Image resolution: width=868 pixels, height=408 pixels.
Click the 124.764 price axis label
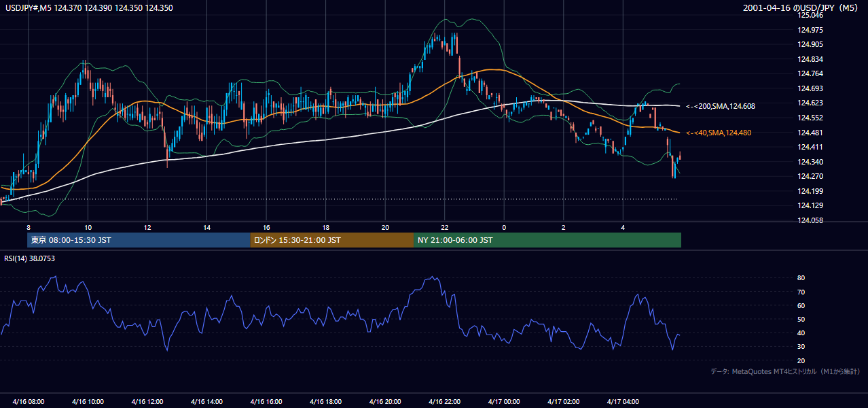click(x=810, y=73)
